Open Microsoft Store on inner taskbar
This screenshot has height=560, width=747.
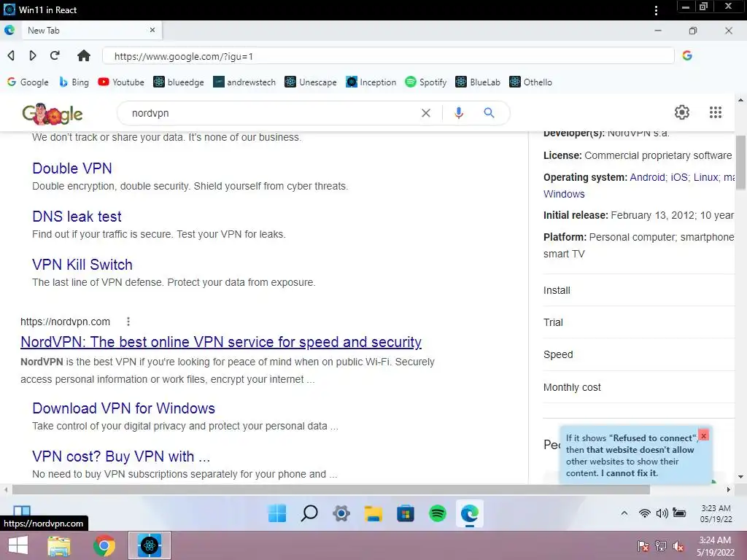click(406, 513)
